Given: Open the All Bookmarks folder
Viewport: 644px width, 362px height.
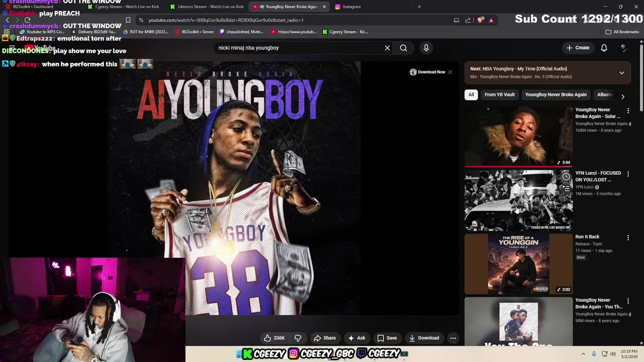Looking at the screenshot, I should click(622, 32).
